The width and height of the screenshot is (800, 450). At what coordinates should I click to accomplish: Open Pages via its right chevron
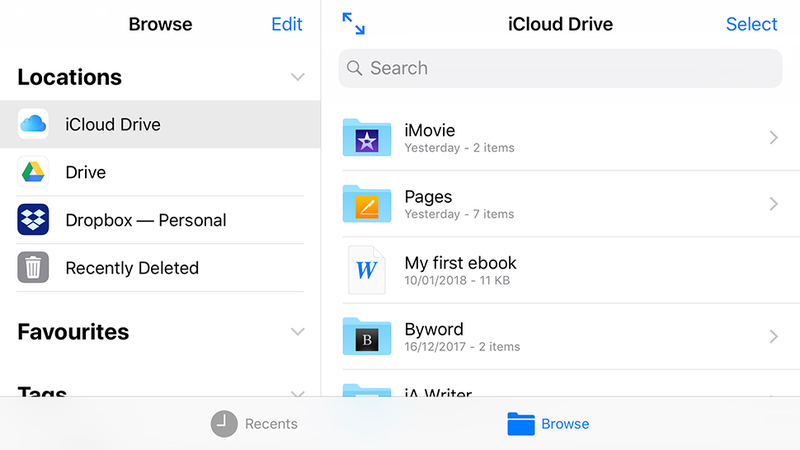773,204
